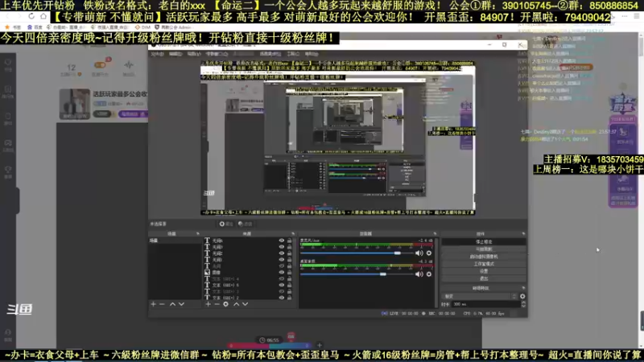Move the selected source down
The width and height of the screenshot is (644, 362).
click(246, 304)
